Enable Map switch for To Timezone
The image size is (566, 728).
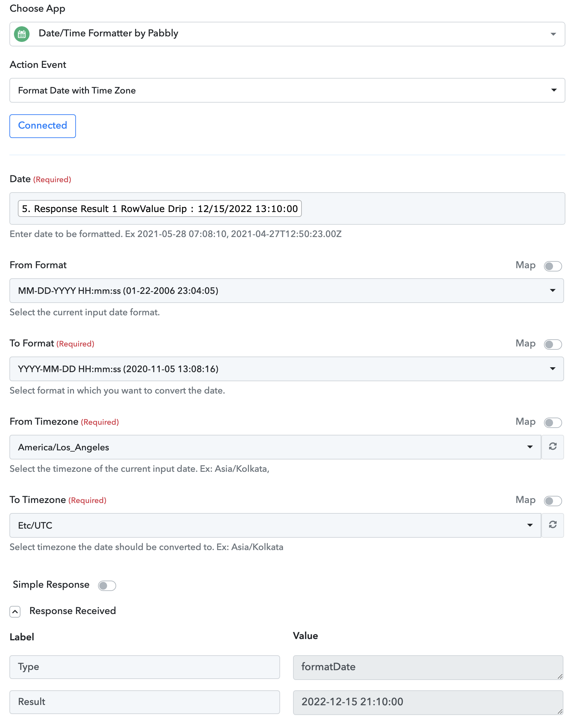click(x=553, y=501)
